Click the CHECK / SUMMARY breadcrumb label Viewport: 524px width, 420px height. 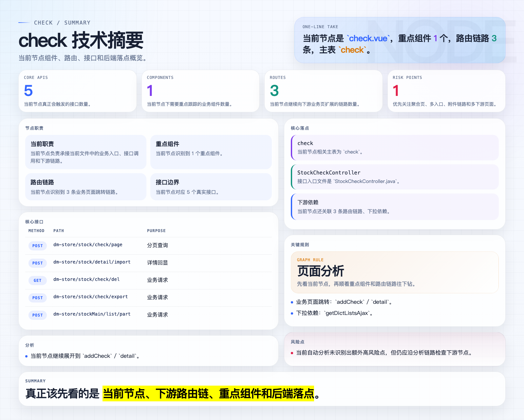click(x=62, y=23)
